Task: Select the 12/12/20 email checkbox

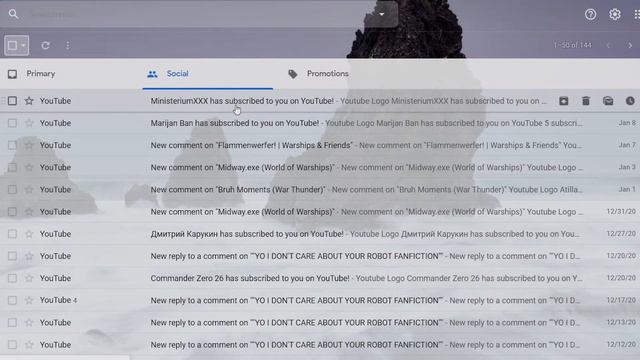Action: point(12,344)
